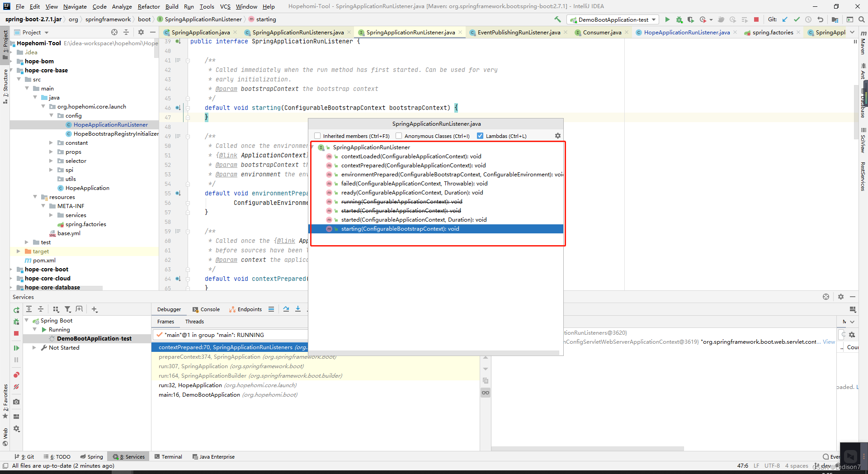The image size is (868, 474).
Task: Expand the target folder
Action: (19, 251)
